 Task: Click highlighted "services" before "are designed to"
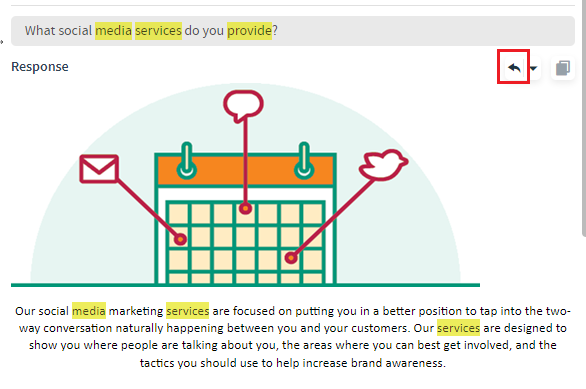459,328
